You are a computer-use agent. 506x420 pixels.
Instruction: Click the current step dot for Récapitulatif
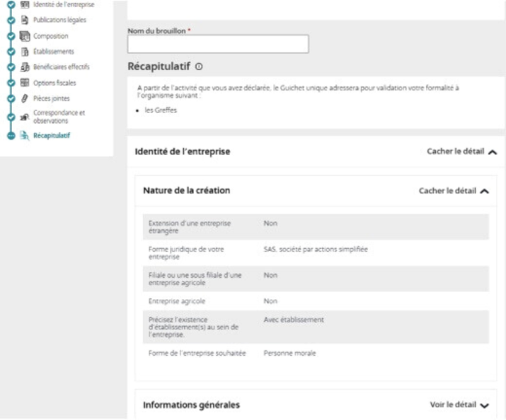tap(10, 135)
